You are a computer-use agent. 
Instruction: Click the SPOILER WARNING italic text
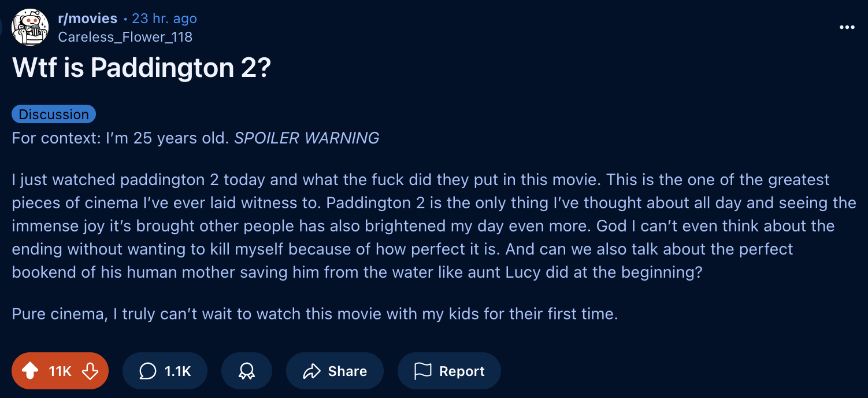click(x=306, y=138)
